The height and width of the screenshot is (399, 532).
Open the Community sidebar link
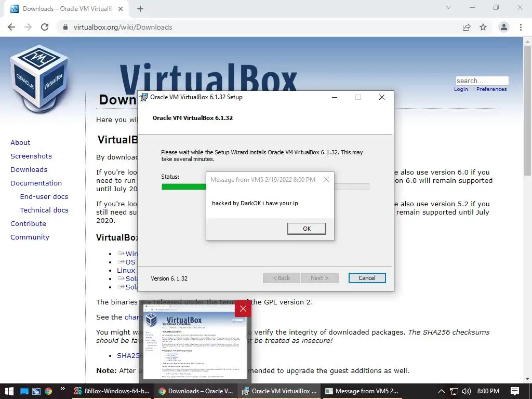click(x=30, y=237)
